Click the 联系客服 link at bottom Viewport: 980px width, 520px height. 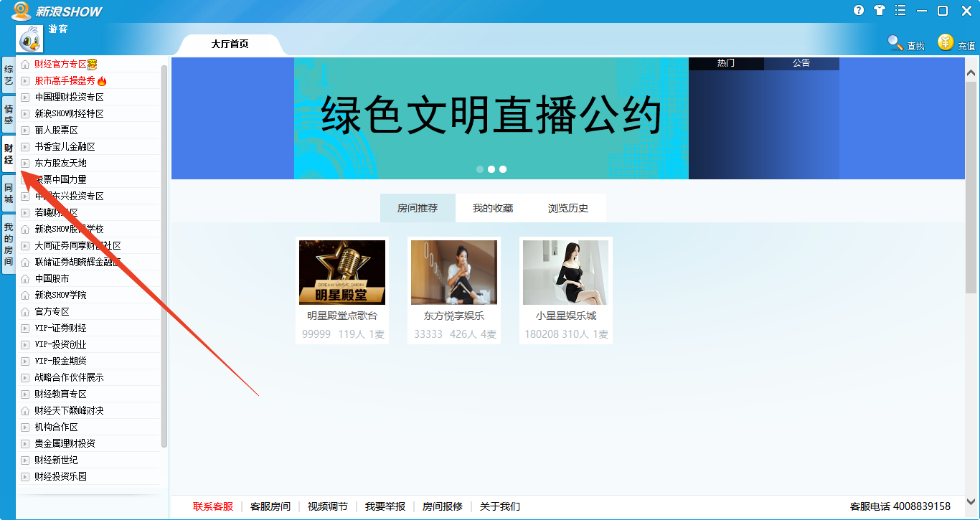point(212,506)
